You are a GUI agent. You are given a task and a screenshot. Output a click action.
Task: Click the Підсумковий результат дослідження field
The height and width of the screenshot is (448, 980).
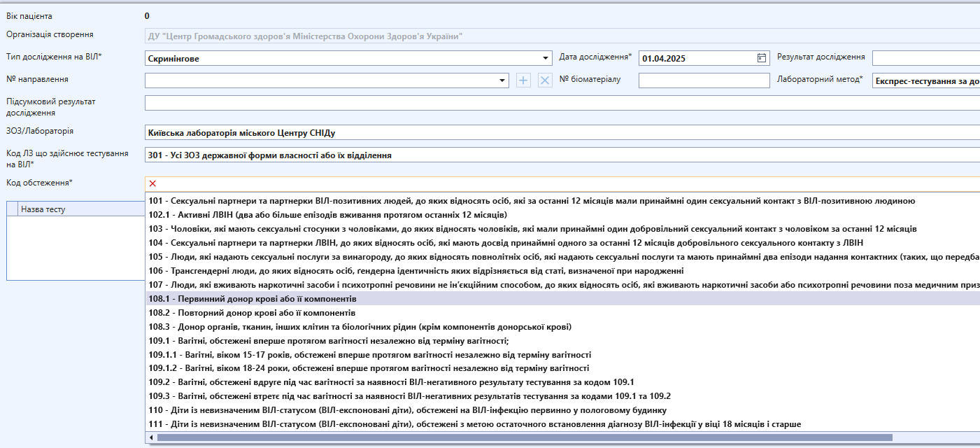click(x=562, y=103)
